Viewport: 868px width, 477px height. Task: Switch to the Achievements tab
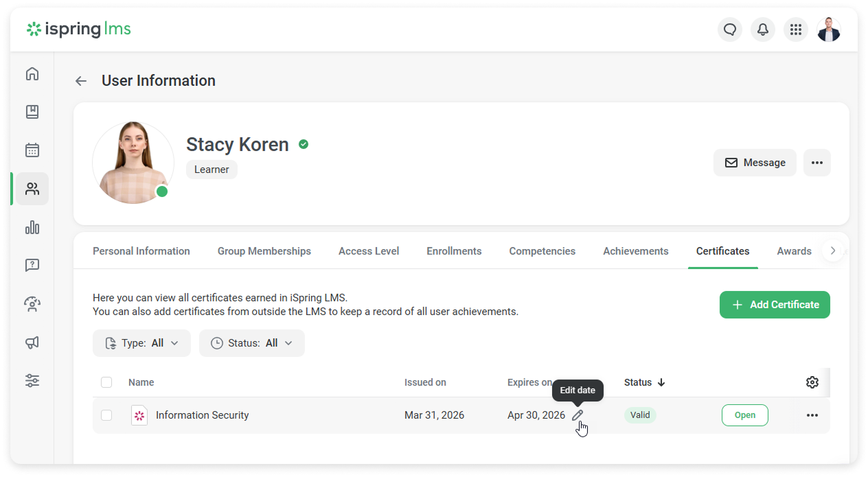point(635,251)
